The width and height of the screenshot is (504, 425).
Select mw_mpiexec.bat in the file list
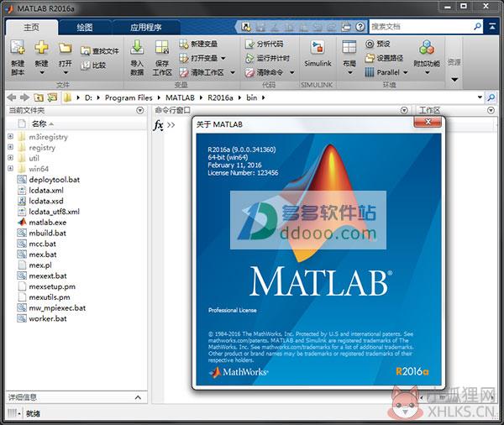tap(57, 308)
